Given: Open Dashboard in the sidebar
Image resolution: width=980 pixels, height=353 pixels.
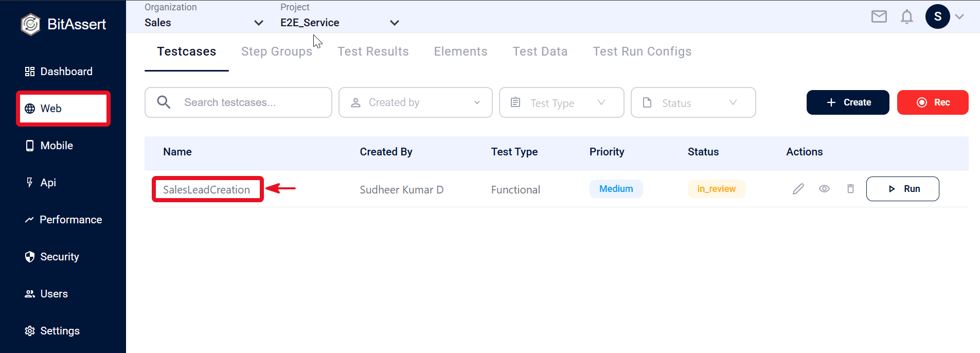Looking at the screenshot, I should [x=59, y=72].
